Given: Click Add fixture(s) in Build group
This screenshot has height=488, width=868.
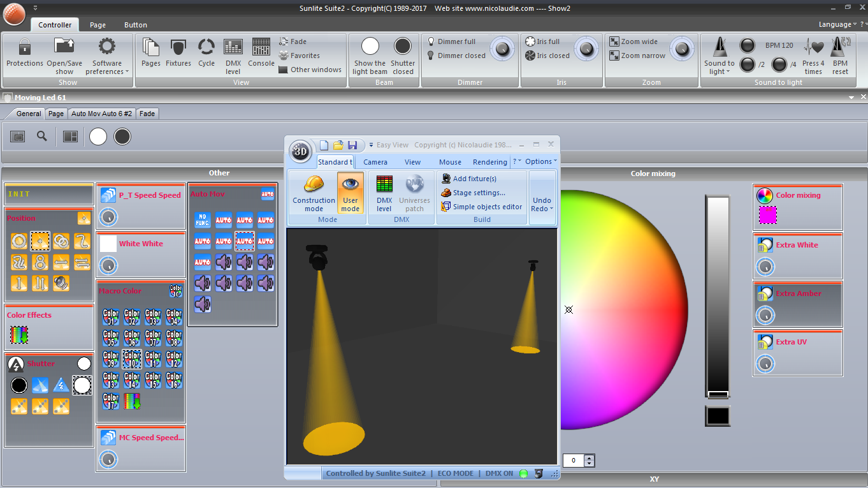Looking at the screenshot, I should click(x=468, y=179).
